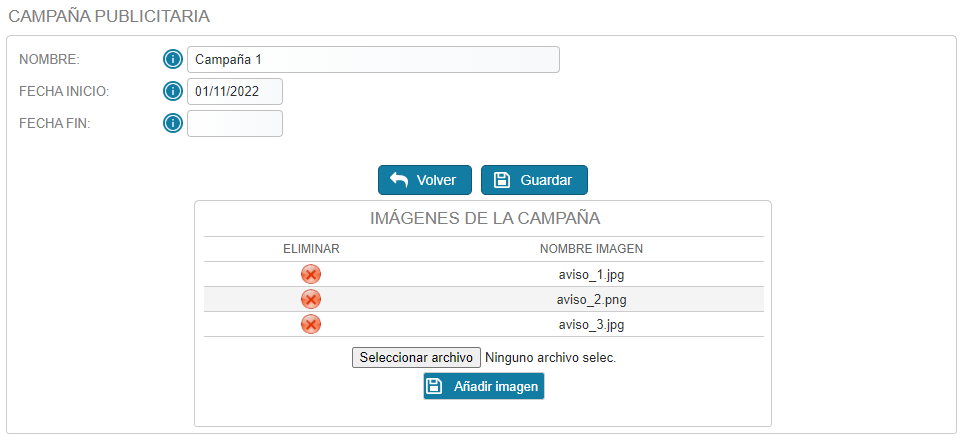The height and width of the screenshot is (443, 964).
Task: Select the aviso_3.jpg file name
Action: tap(591, 325)
